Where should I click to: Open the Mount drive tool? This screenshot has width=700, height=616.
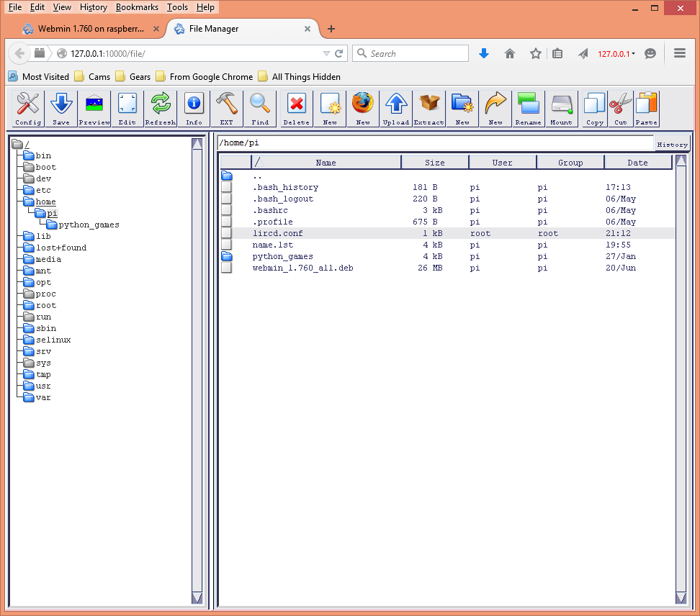[x=561, y=109]
